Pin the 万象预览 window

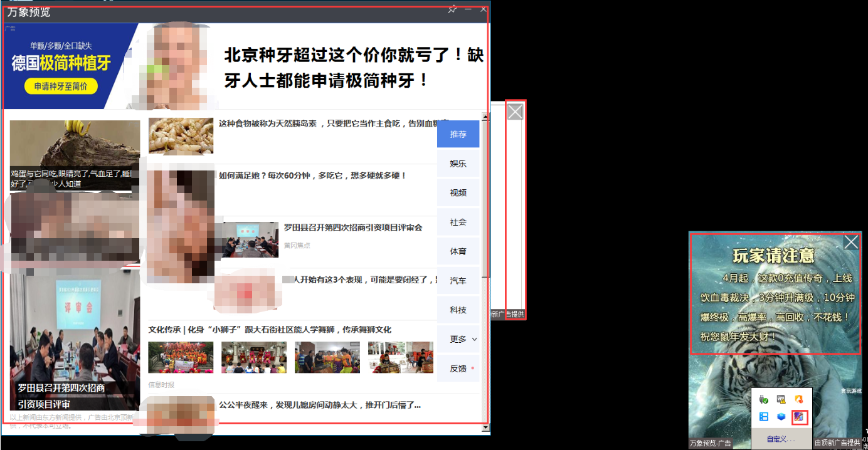coord(452,9)
